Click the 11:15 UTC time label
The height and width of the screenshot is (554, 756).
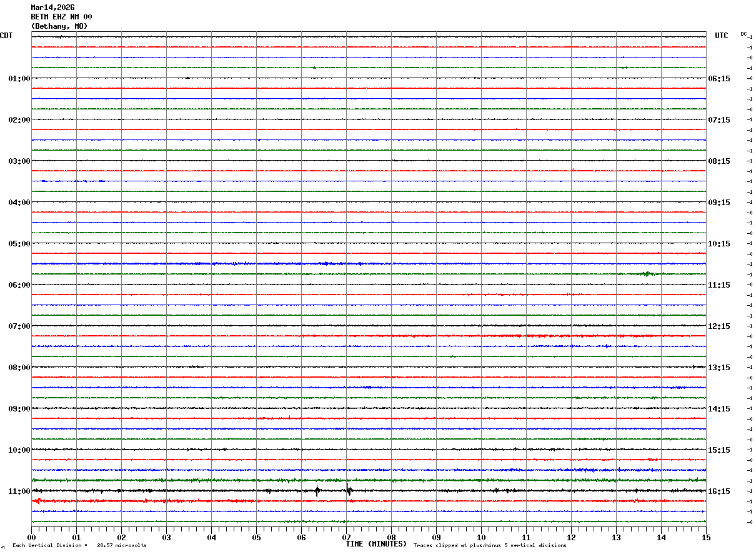tap(719, 285)
